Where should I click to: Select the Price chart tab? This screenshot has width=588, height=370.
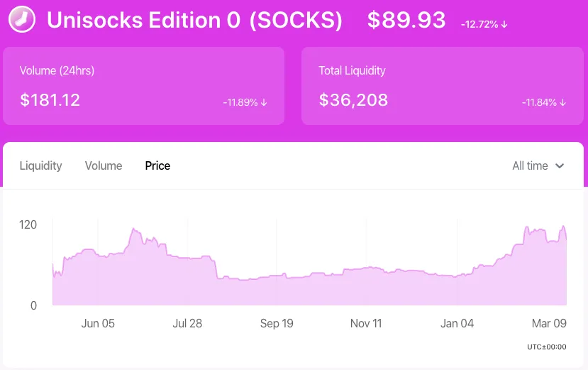(157, 165)
